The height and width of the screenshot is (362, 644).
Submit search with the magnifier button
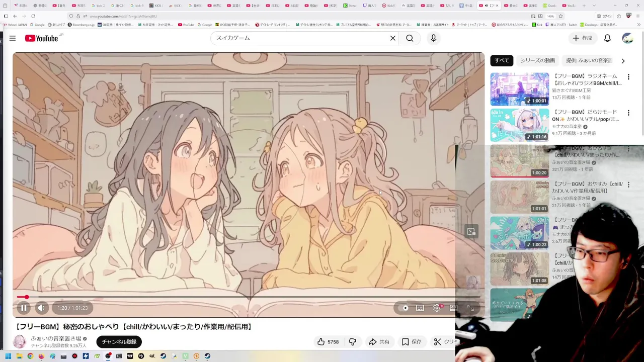click(410, 38)
